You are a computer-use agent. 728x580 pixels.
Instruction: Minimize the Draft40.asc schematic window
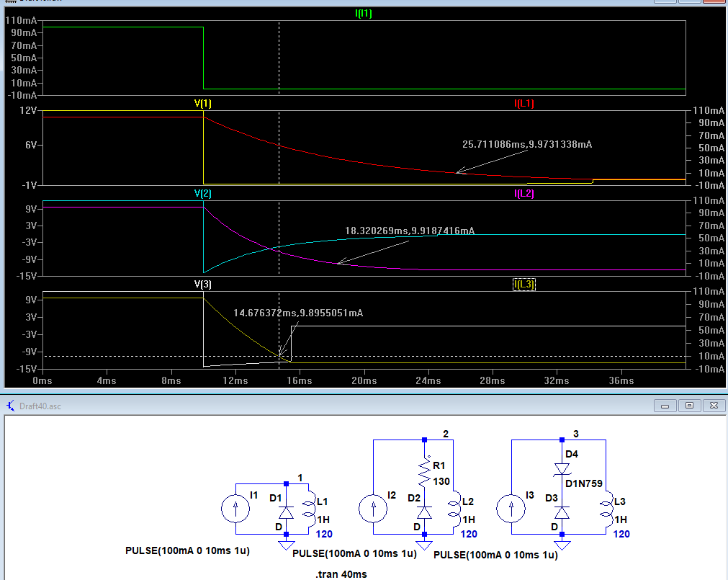665,406
